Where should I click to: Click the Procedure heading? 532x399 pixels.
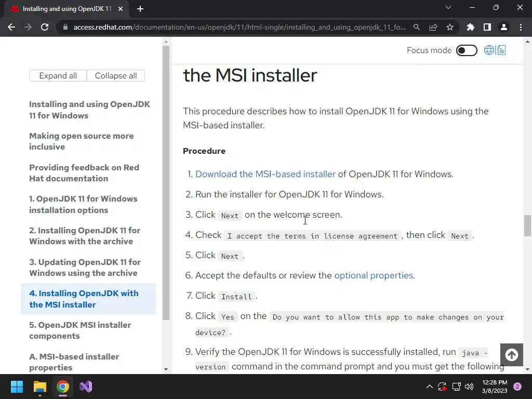coord(204,151)
